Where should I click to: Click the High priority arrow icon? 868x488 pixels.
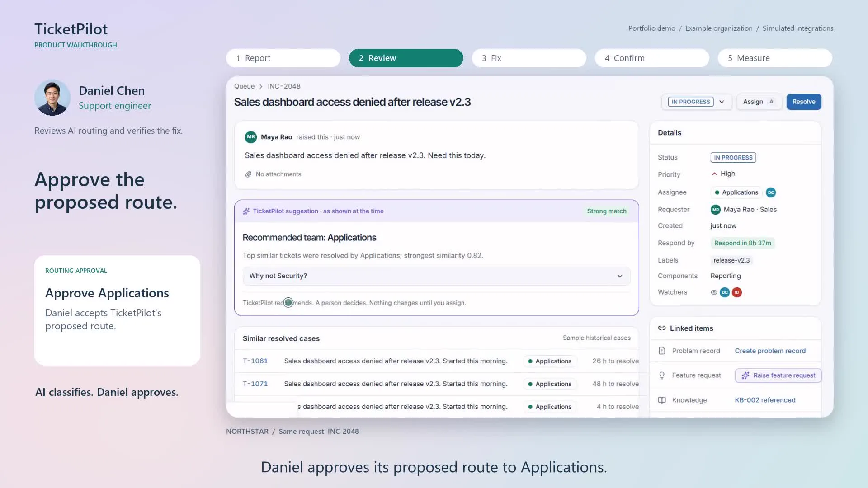(x=714, y=174)
